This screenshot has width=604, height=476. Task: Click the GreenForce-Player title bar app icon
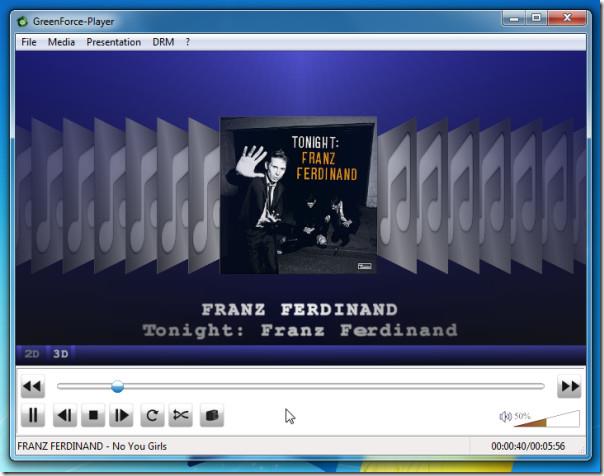23,21
